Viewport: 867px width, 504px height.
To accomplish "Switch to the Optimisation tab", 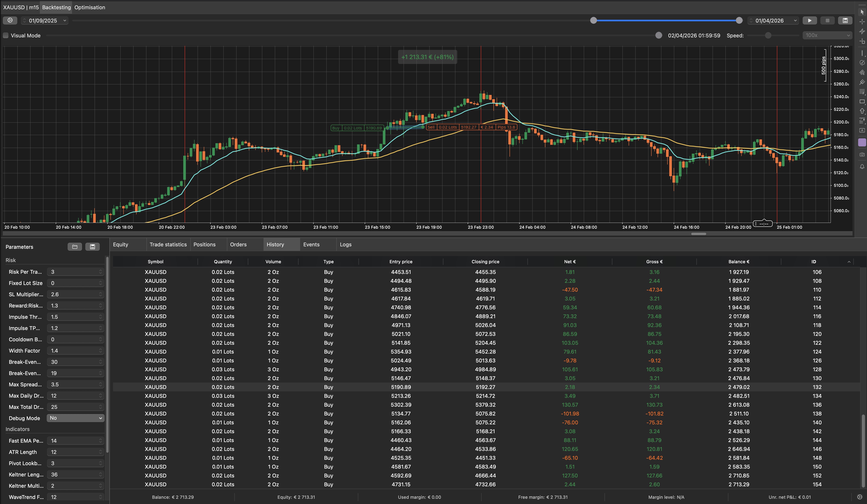I will (x=90, y=7).
